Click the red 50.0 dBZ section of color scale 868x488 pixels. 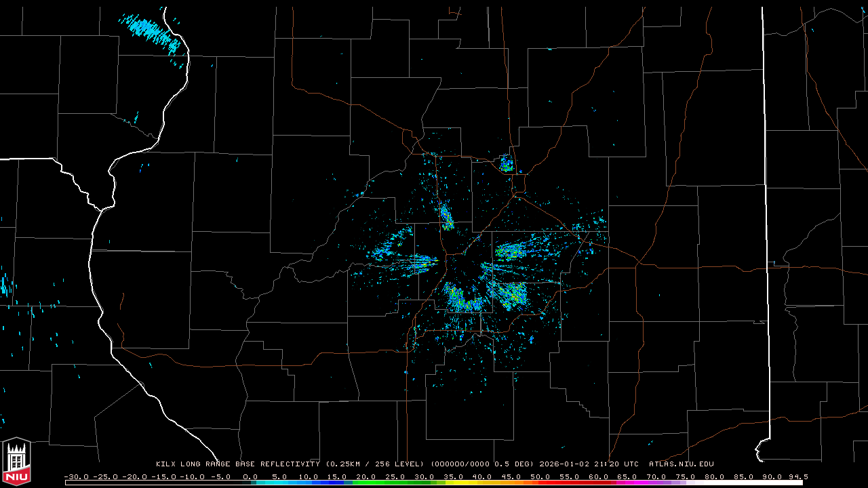tap(540, 483)
